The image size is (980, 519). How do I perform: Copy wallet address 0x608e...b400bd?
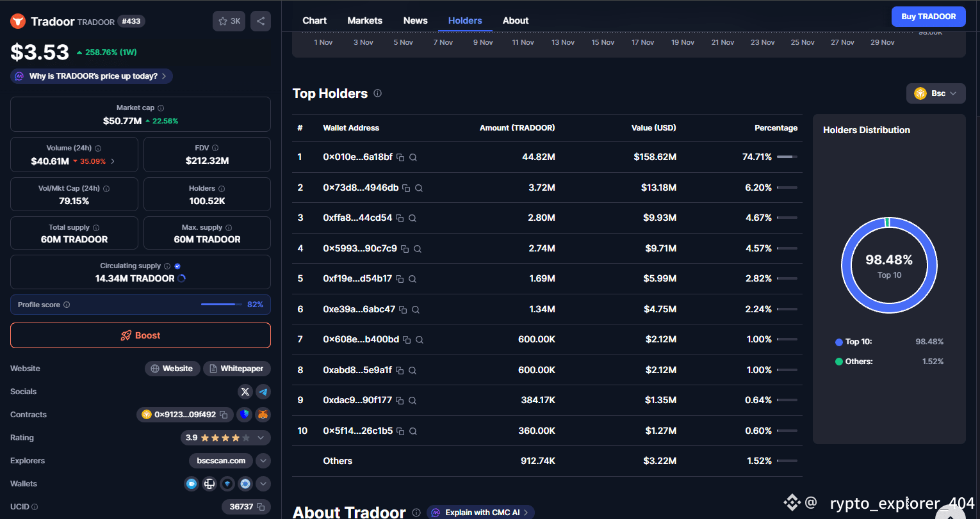coord(407,340)
